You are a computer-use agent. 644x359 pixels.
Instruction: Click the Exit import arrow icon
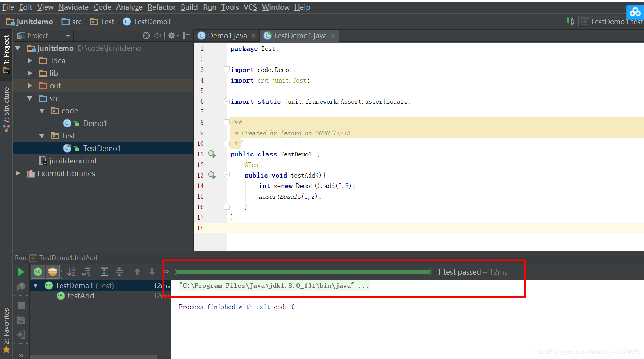tap(21, 335)
